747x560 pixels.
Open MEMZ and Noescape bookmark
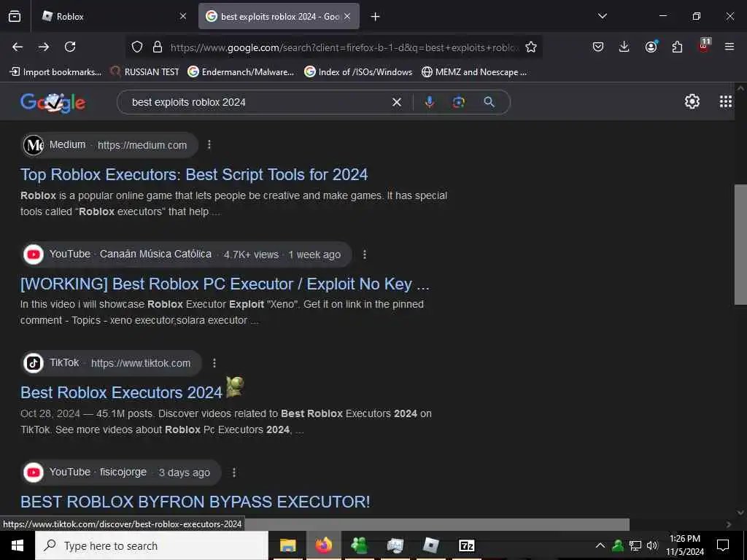tap(474, 72)
